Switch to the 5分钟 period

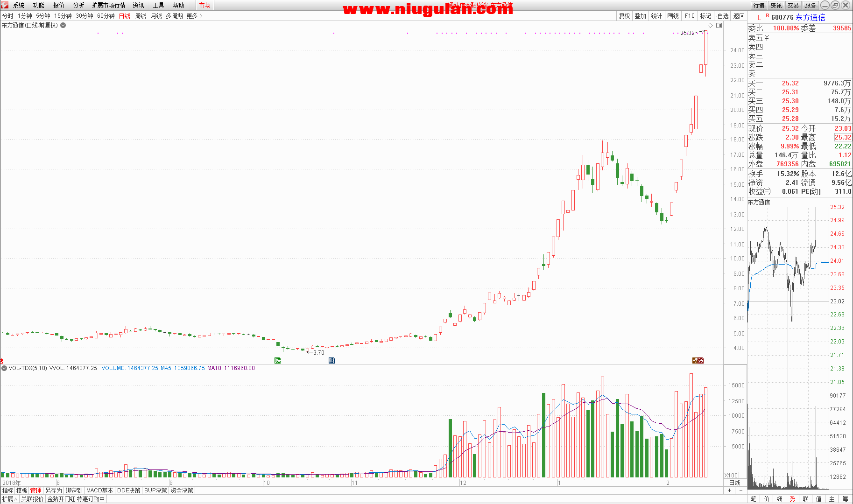click(x=43, y=16)
